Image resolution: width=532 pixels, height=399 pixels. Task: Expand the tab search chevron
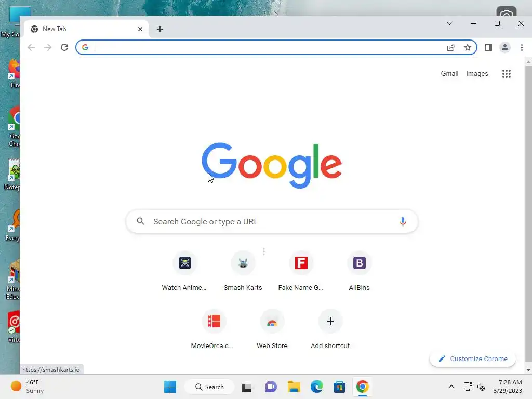pyautogui.click(x=449, y=23)
